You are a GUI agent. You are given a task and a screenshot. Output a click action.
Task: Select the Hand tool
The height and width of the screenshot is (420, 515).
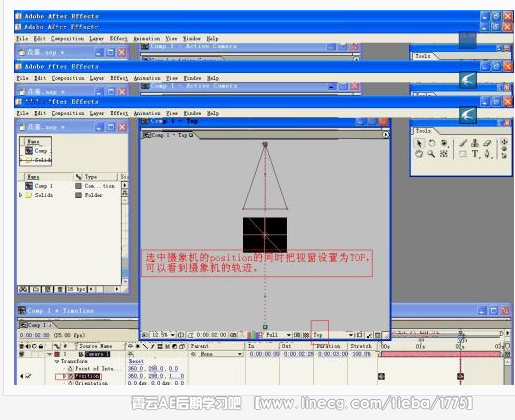419,154
